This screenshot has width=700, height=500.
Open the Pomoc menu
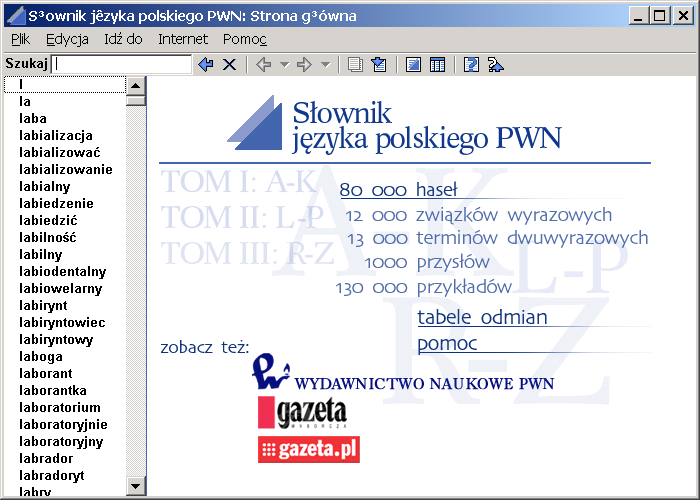245,39
